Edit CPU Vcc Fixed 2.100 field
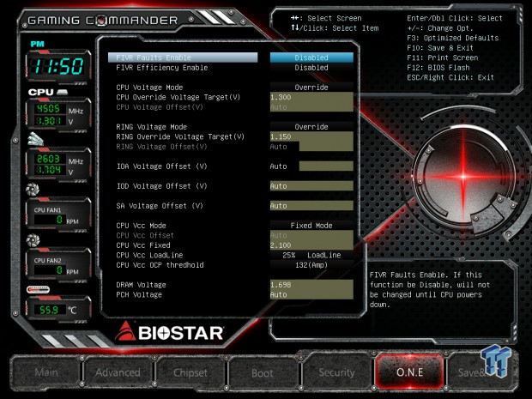532x399 pixels. [311, 245]
